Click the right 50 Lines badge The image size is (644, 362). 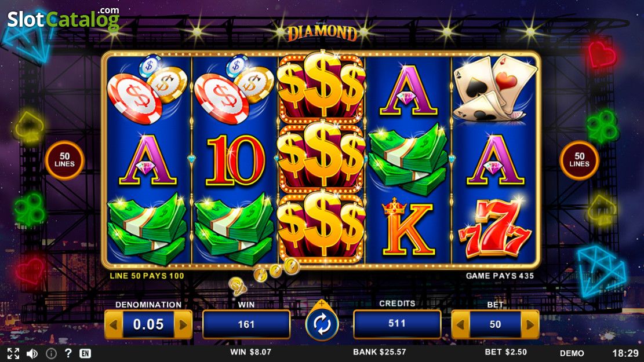(579, 160)
